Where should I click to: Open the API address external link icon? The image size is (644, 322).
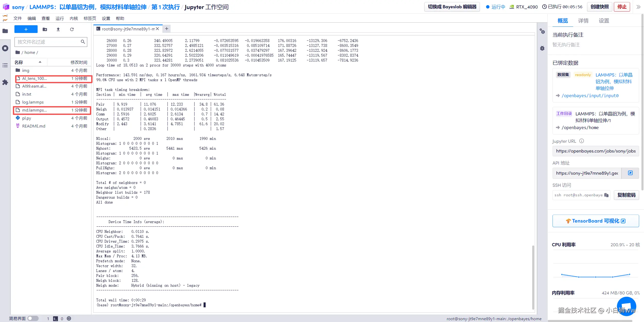(630, 173)
